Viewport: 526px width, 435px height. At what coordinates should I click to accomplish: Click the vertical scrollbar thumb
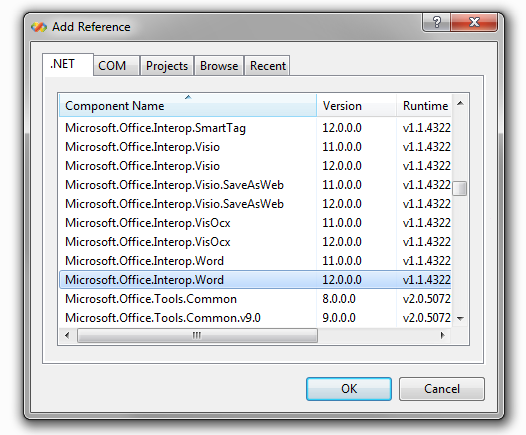point(460,188)
